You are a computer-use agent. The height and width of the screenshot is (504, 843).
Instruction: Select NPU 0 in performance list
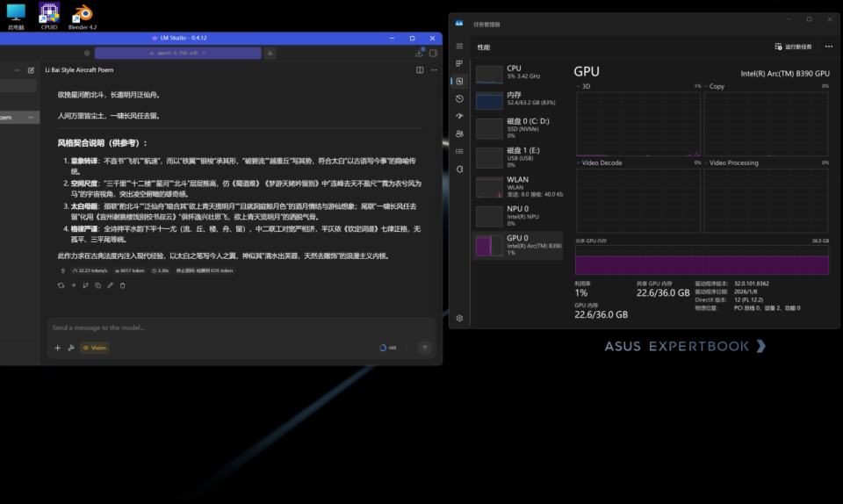pyautogui.click(x=518, y=215)
